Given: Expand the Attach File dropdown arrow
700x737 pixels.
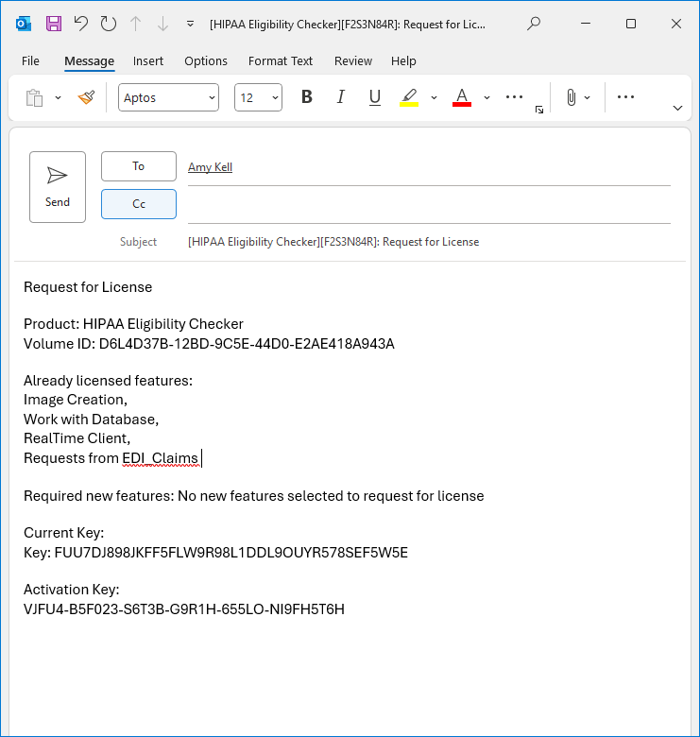Looking at the screenshot, I should pos(588,97).
